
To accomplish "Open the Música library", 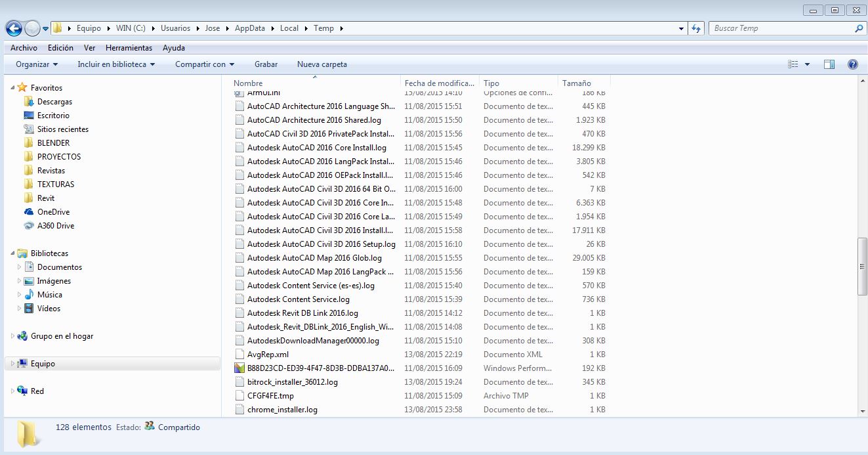I will coord(51,294).
